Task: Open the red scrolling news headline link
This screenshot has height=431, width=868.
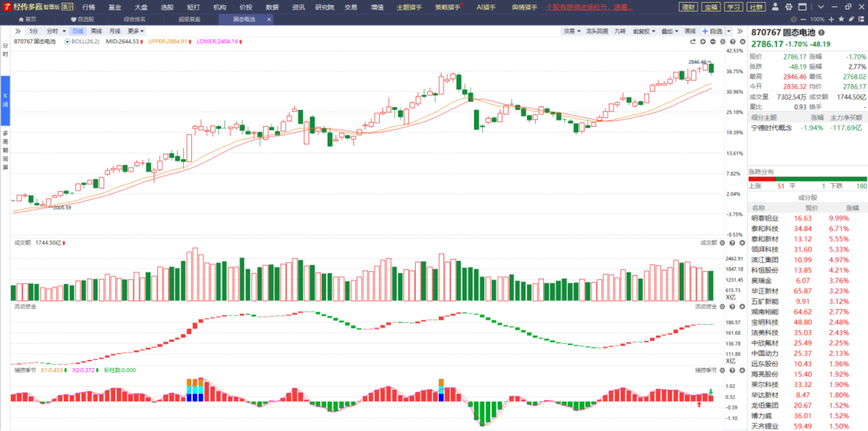Action: pyautogui.click(x=589, y=7)
